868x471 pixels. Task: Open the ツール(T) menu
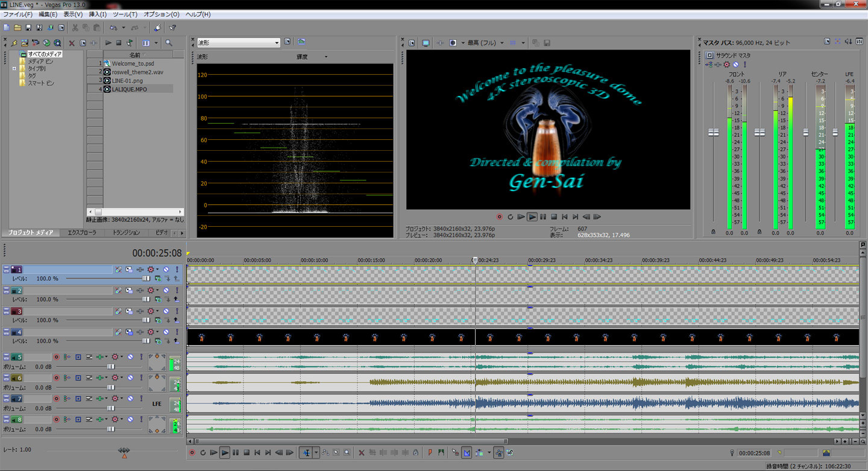(x=125, y=14)
